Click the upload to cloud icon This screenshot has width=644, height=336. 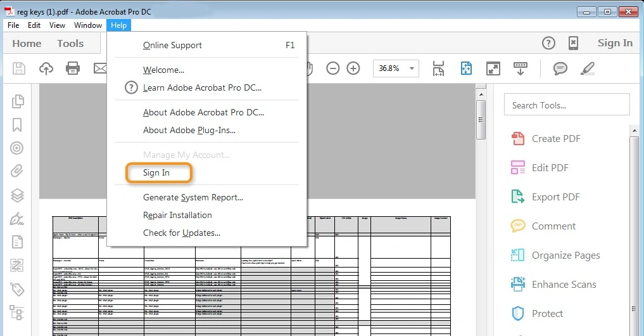click(x=46, y=68)
